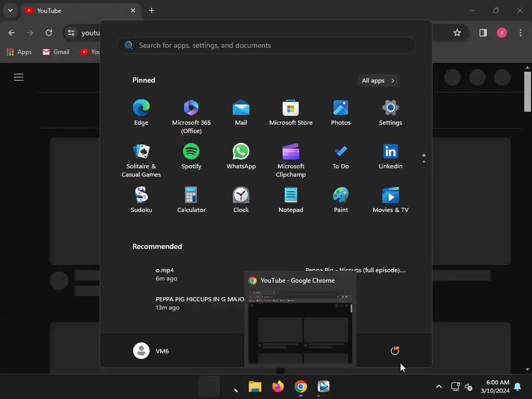
Task: Open the YouTube hamburger guide menu
Action: click(x=19, y=77)
